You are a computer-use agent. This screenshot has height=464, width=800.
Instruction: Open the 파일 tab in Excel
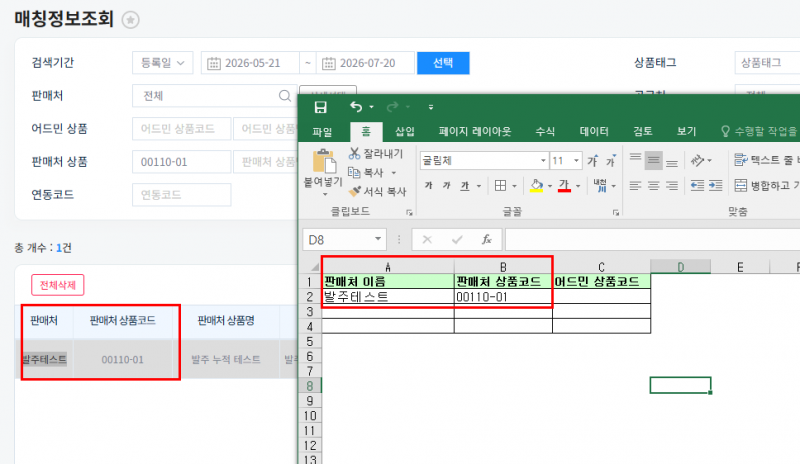point(322,132)
